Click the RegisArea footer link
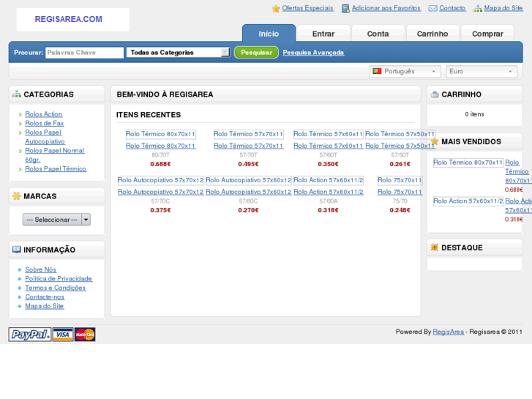The image size is (532, 399). coord(448,332)
